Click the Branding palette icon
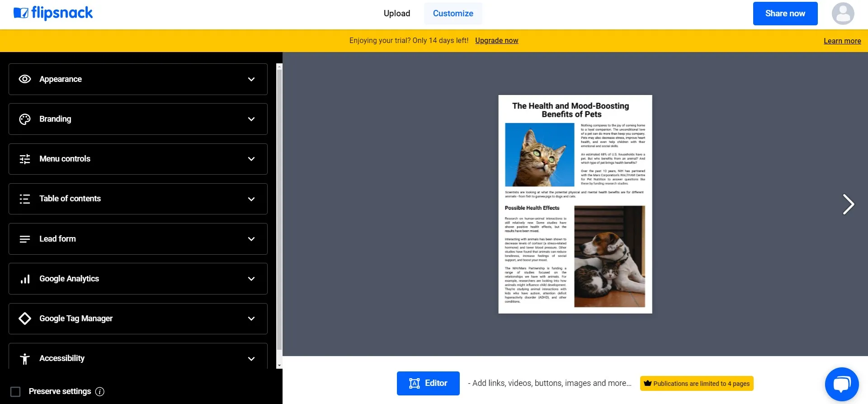This screenshot has height=404, width=868. (x=25, y=119)
